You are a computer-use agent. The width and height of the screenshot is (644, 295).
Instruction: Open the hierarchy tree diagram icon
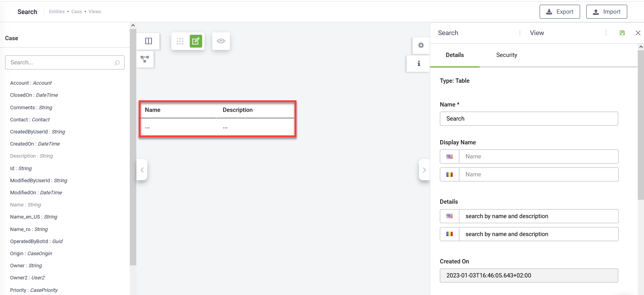pyautogui.click(x=145, y=59)
